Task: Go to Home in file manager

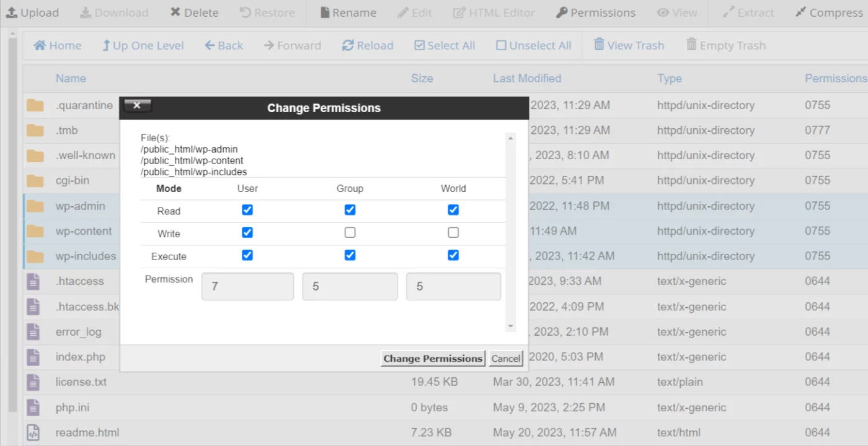Action: [58, 45]
